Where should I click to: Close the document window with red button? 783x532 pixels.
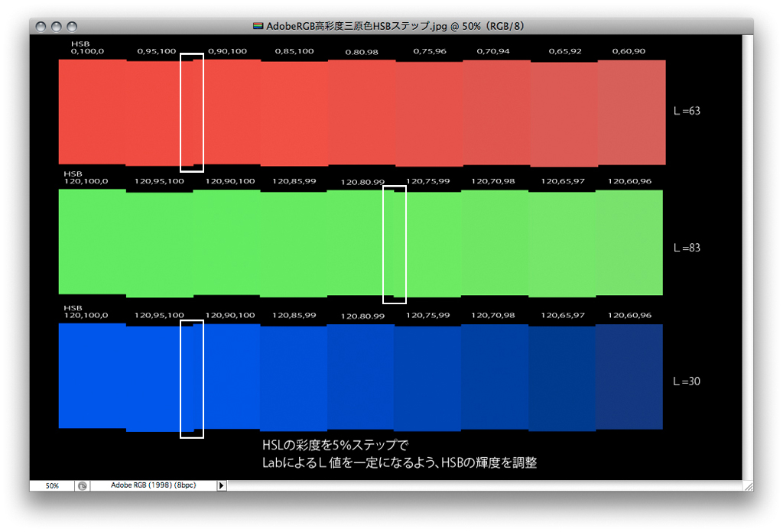click(x=41, y=27)
